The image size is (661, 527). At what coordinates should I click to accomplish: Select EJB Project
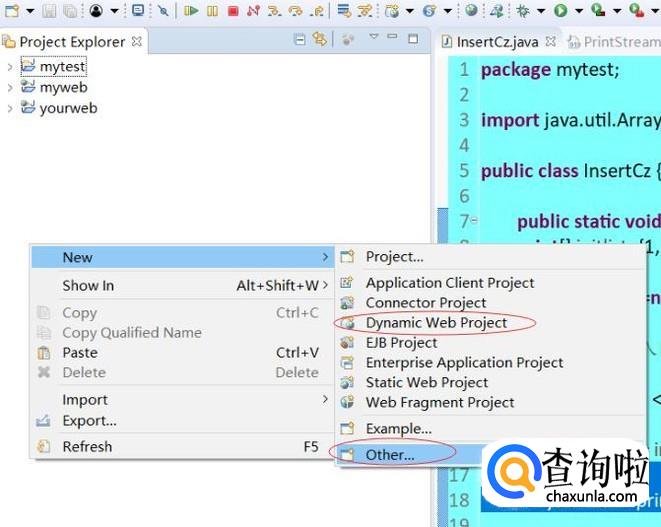point(491,342)
